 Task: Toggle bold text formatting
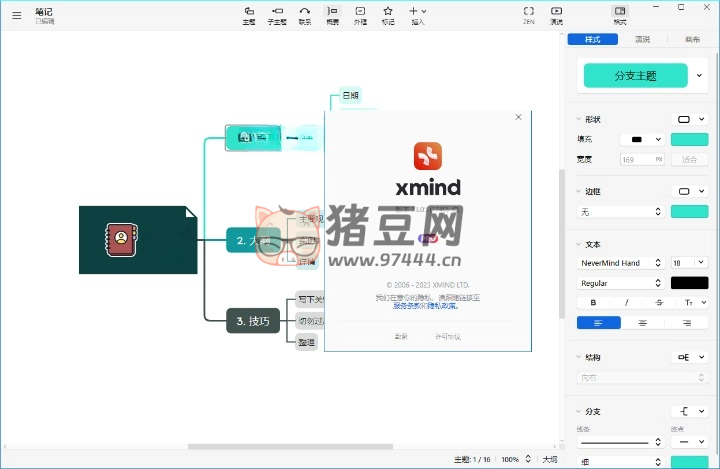594,302
